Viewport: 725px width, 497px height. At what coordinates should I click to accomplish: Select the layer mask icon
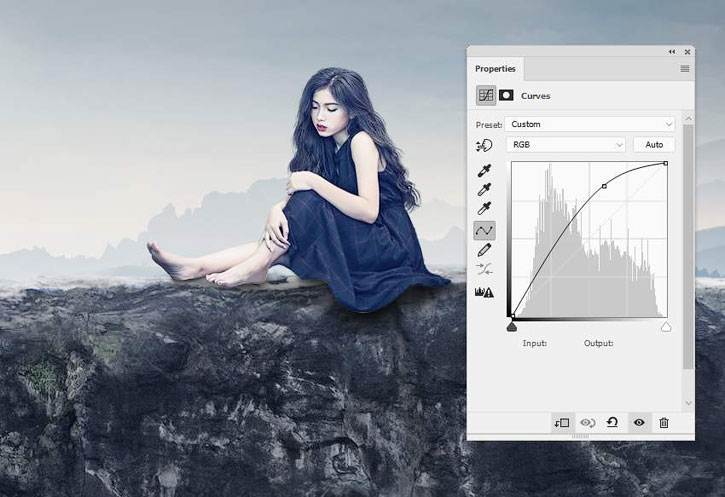506,95
